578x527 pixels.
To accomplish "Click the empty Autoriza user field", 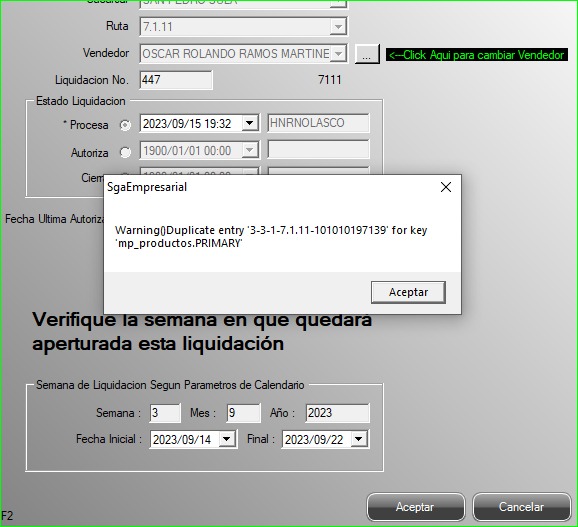I will tap(318, 150).
